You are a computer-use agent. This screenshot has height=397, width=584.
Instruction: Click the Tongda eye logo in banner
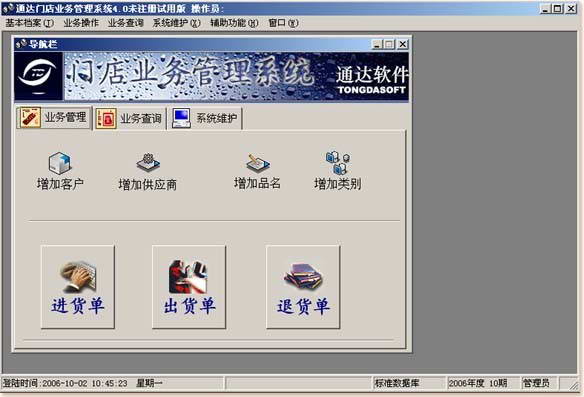pyautogui.click(x=38, y=76)
